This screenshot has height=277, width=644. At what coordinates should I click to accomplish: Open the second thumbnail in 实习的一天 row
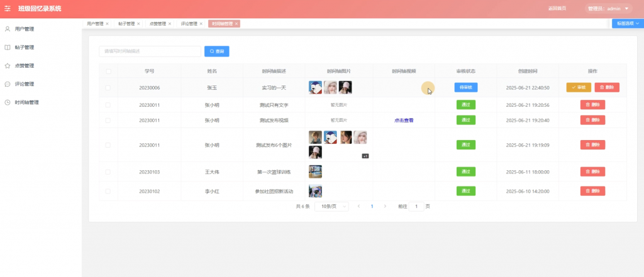coord(330,87)
